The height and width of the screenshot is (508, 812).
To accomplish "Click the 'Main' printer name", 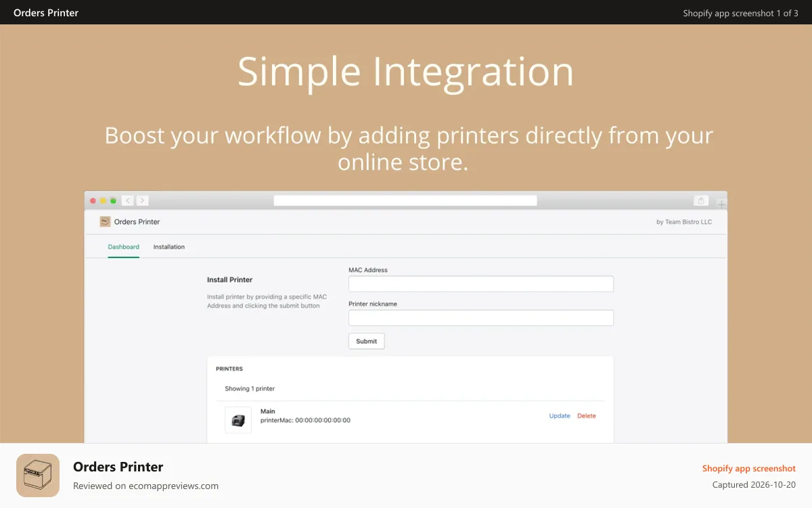I will (268, 411).
